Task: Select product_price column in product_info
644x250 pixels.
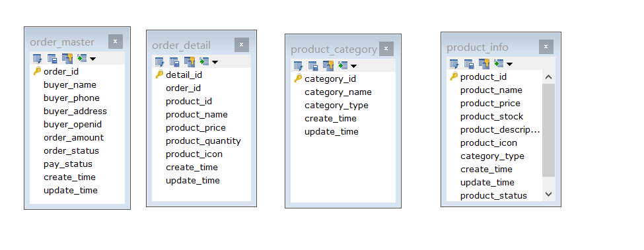Action: [490, 104]
